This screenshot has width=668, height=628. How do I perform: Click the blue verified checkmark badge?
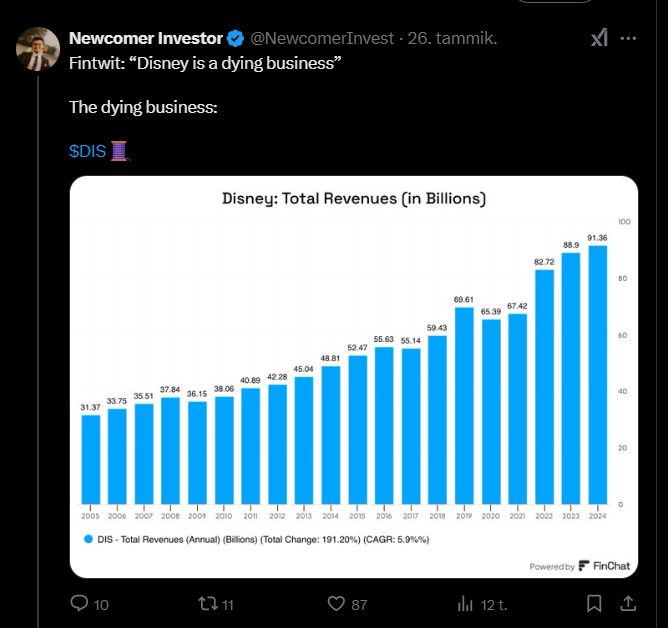click(x=236, y=39)
